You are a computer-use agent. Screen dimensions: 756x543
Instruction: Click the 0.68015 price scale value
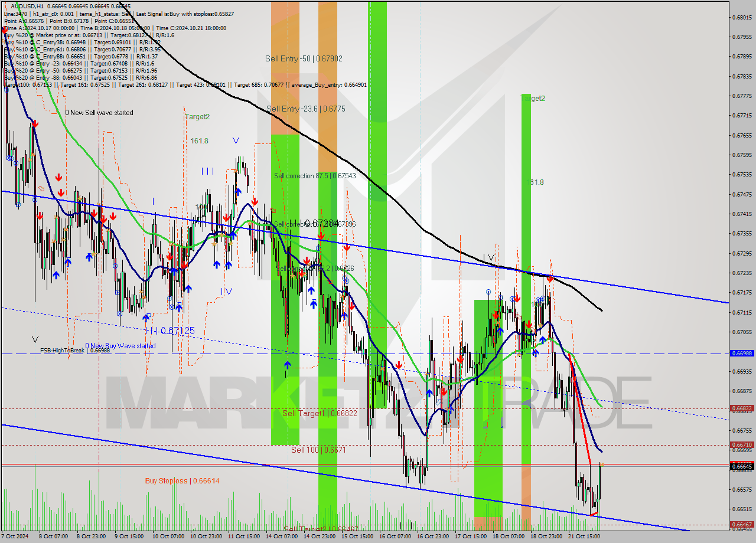click(x=742, y=17)
